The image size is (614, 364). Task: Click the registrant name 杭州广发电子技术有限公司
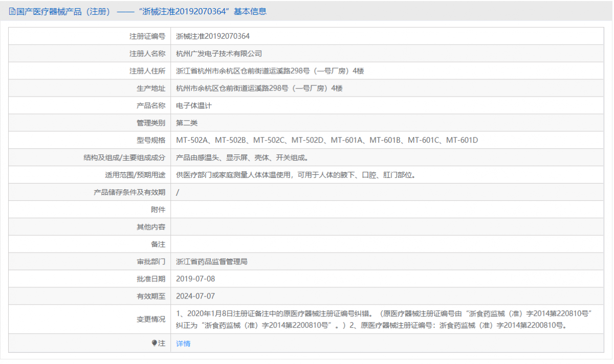[216, 53]
